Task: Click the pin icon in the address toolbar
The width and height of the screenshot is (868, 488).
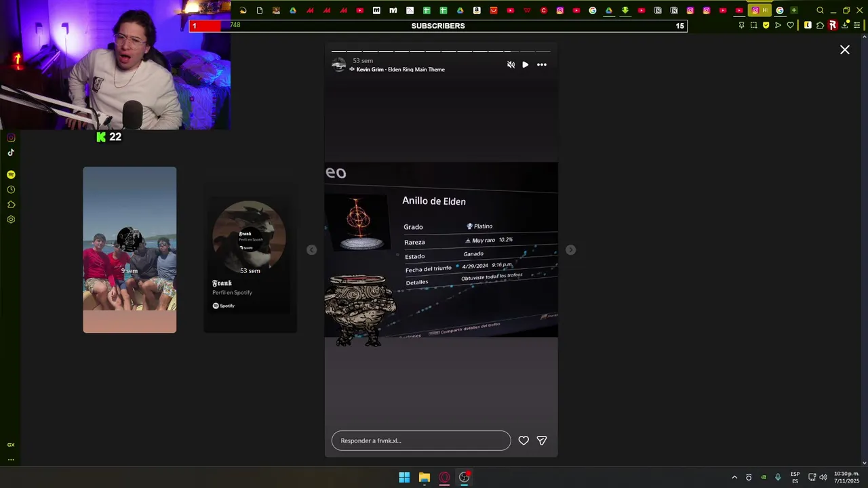Action: point(741,25)
